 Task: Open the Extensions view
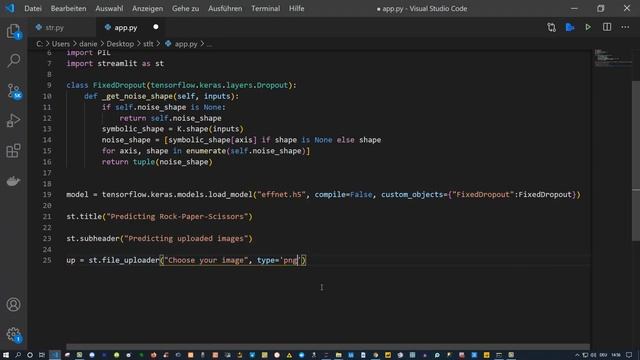pos(13,151)
